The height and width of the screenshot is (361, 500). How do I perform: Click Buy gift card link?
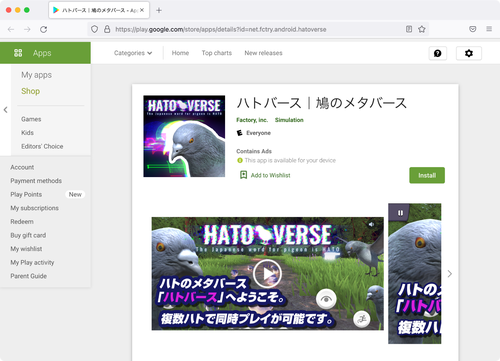click(x=28, y=235)
